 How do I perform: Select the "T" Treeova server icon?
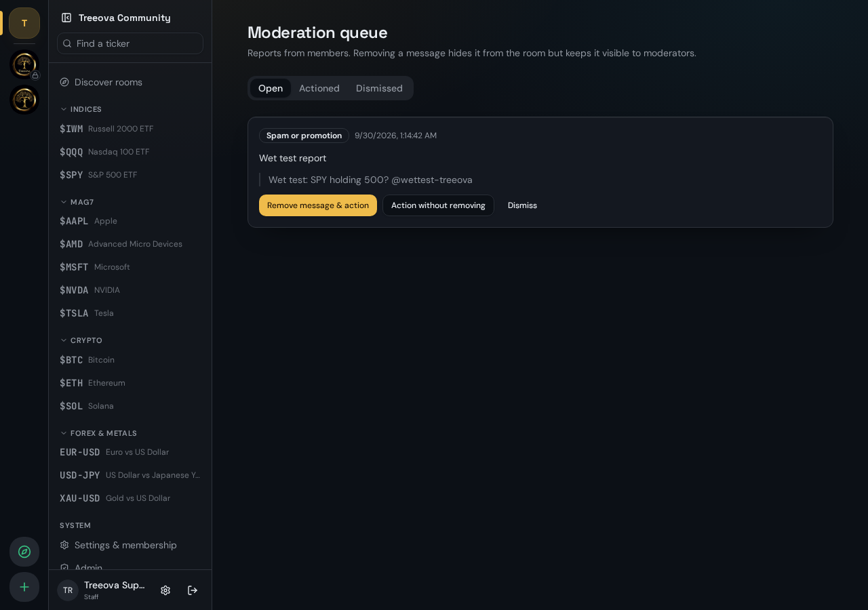(x=24, y=23)
